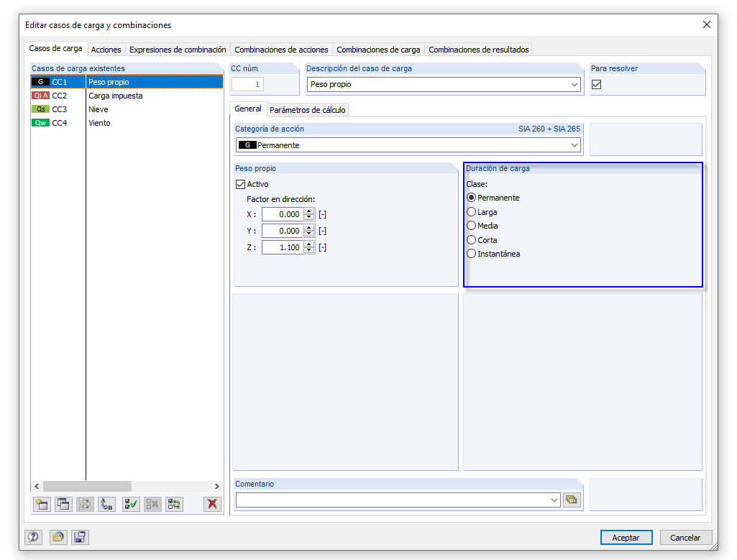The image size is (737, 560).
Task: Open the Acciones tab
Action: [x=106, y=50]
